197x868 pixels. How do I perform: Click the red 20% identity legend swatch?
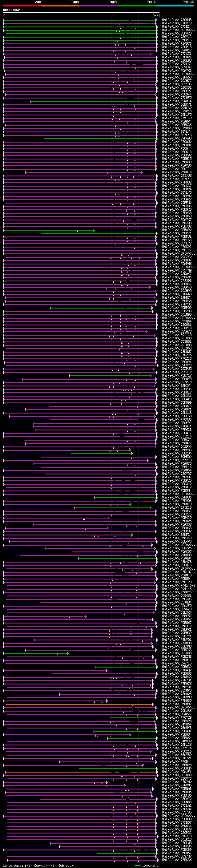click(22, 6)
